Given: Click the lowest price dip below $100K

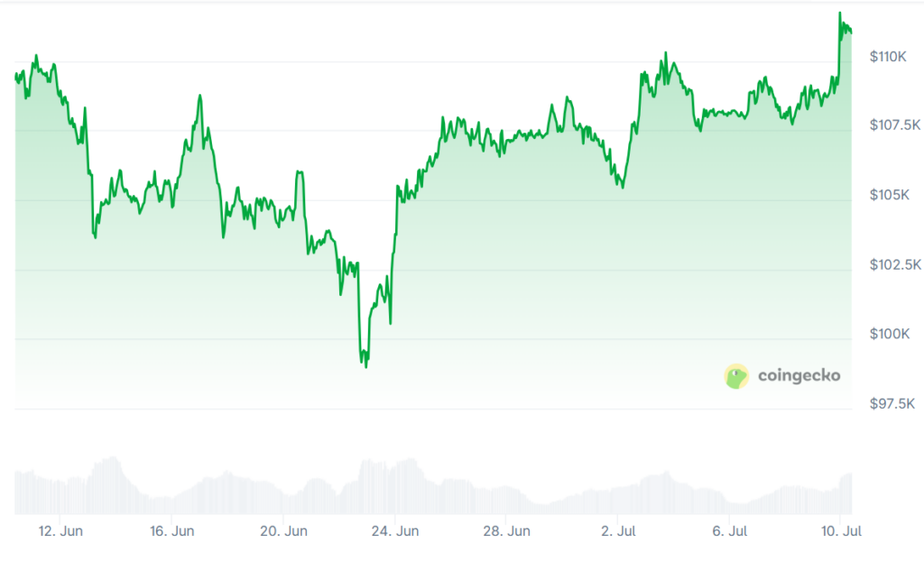Looking at the screenshot, I should tap(365, 366).
